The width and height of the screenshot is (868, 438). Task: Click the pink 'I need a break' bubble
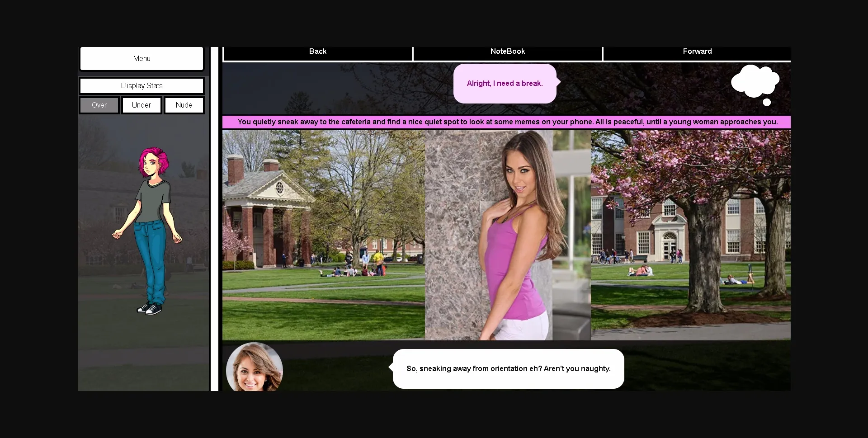[x=505, y=84]
